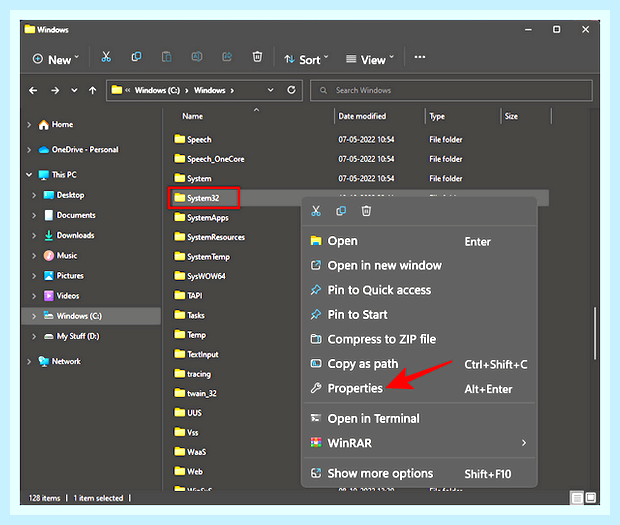Select Music in the navigation pane
This screenshot has width=620, height=525.
tap(66, 255)
